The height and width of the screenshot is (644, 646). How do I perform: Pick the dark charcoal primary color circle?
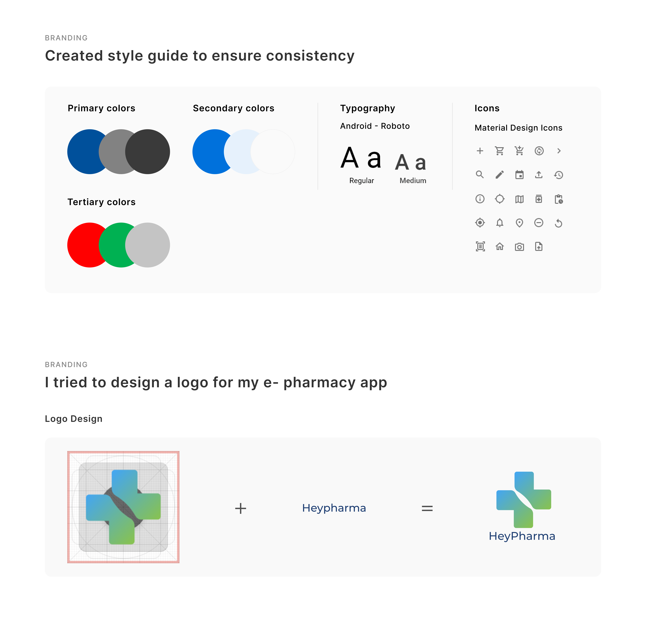coord(149,152)
